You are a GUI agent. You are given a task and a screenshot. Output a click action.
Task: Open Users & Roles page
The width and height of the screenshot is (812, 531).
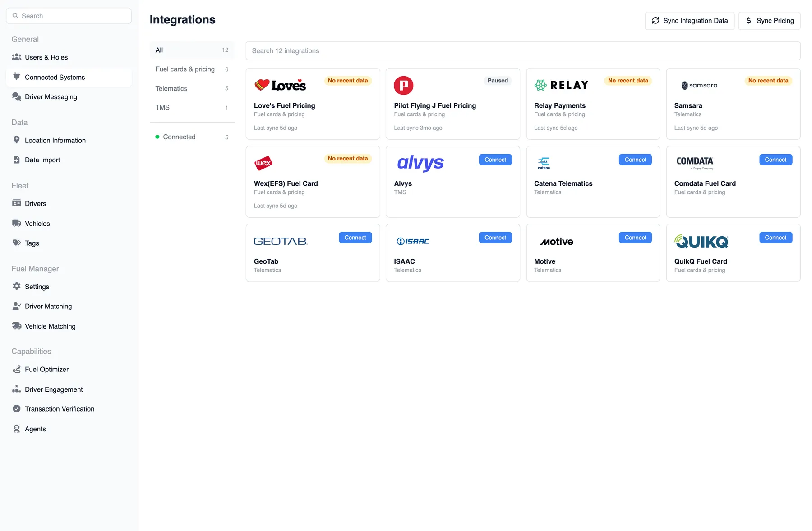click(69, 57)
